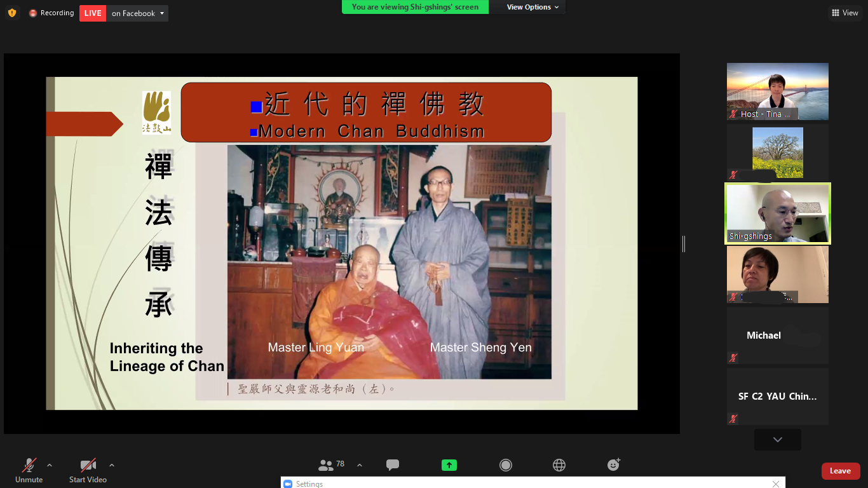
Task: Click the 'Master Ling Yuan' photo label
Action: [316, 347]
